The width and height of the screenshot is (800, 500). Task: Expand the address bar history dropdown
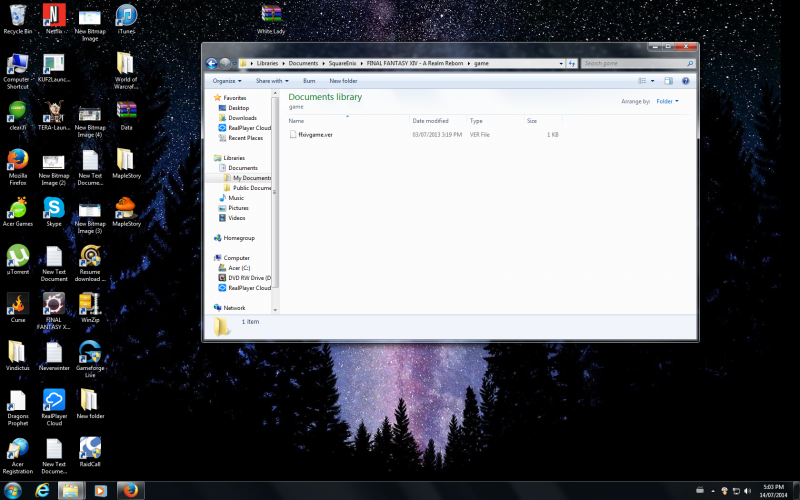(x=561, y=63)
